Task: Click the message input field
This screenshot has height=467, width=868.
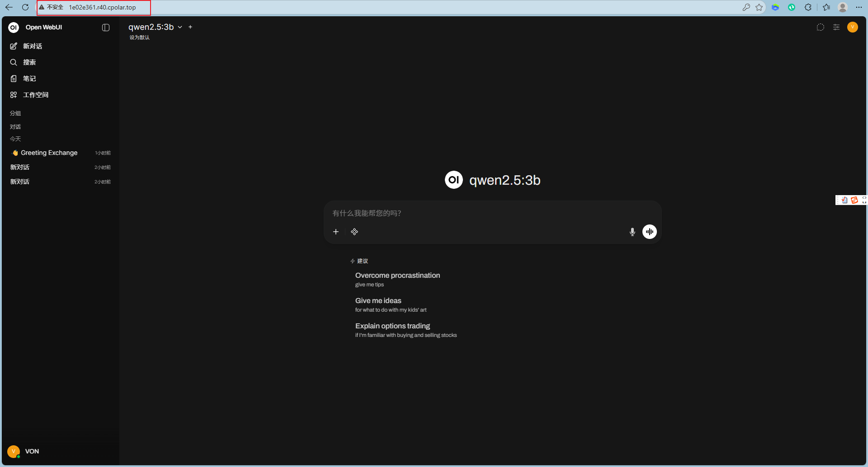Action: coord(492,213)
